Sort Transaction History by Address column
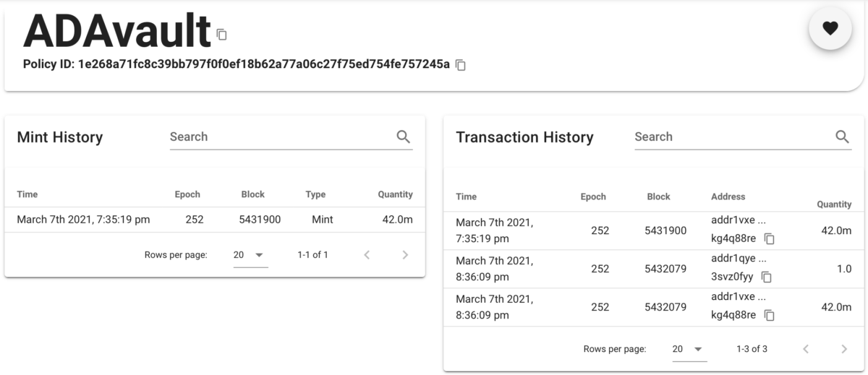The image size is (868, 375). (x=728, y=197)
